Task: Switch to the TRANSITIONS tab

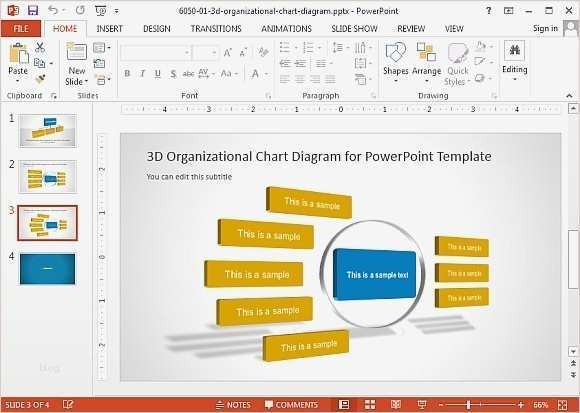Action: click(216, 29)
